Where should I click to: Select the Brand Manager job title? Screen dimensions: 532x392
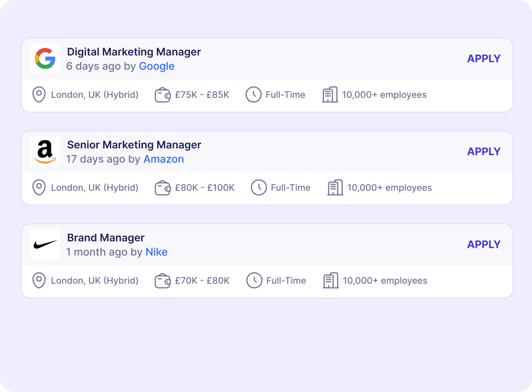(x=105, y=238)
